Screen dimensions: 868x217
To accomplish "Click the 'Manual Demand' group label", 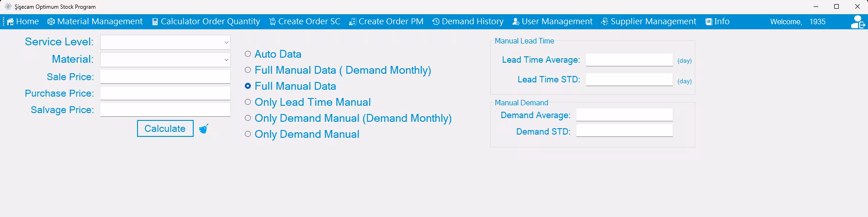I will (521, 103).
